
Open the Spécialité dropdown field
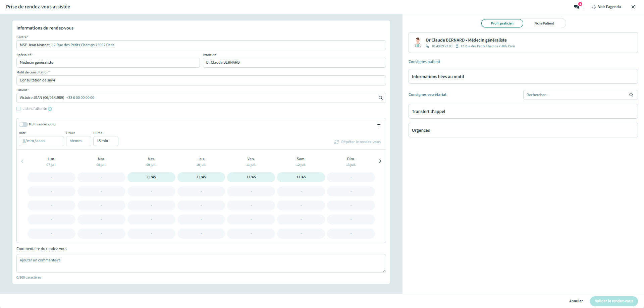(108, 63)
